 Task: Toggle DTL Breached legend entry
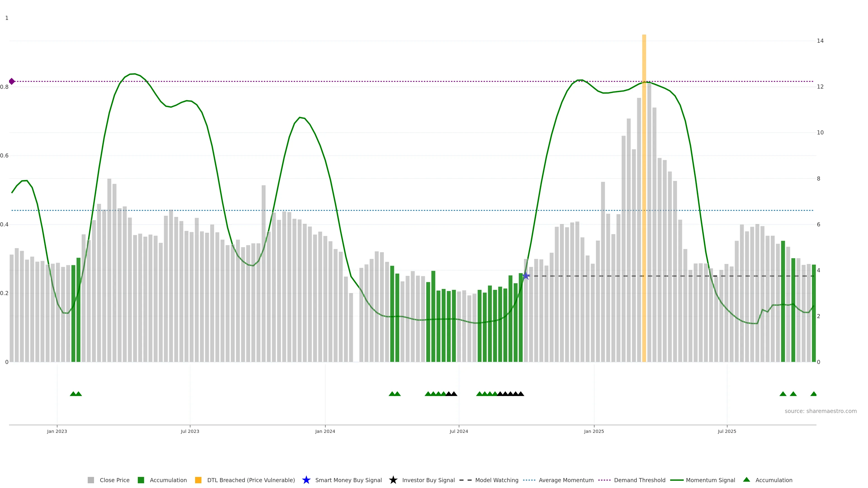tap(251, 480)
